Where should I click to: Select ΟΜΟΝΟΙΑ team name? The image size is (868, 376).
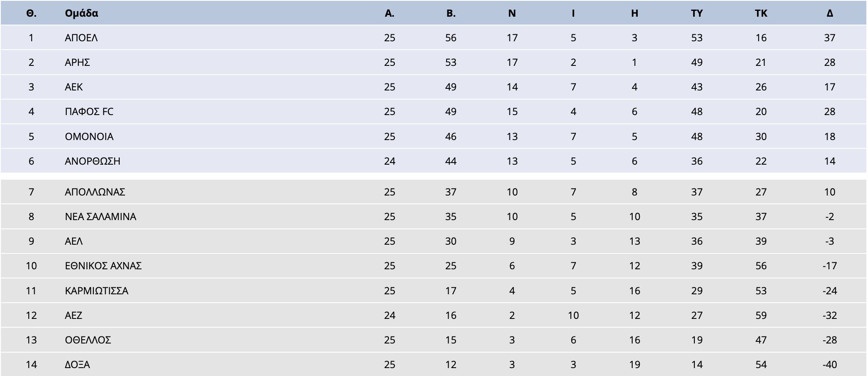pos(89,137)
